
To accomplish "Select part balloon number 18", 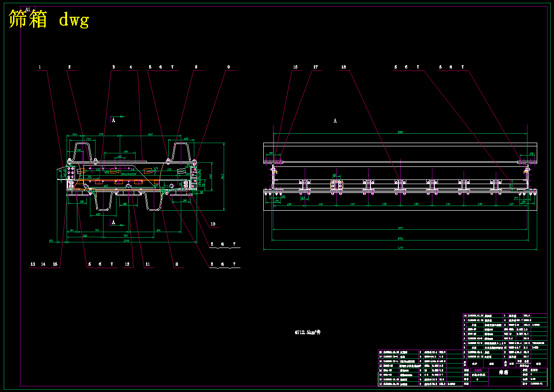I will pyautogui.click(x=343, y=67).
